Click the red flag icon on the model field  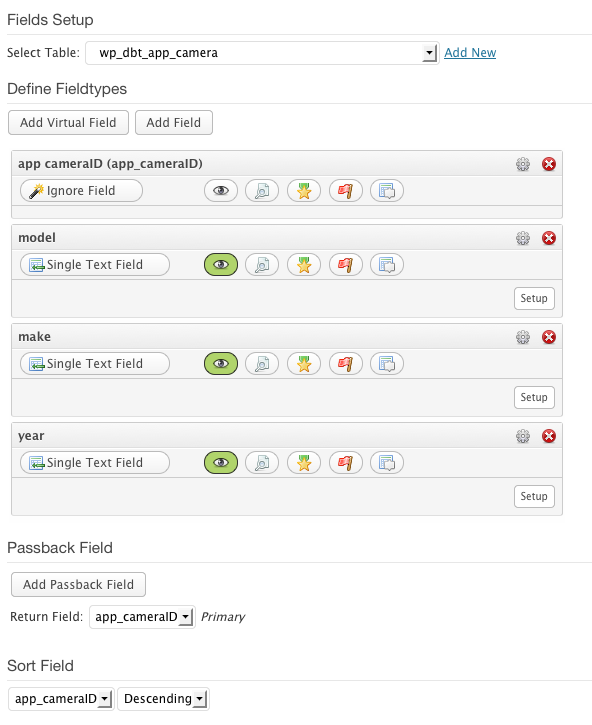pos(345,264)
